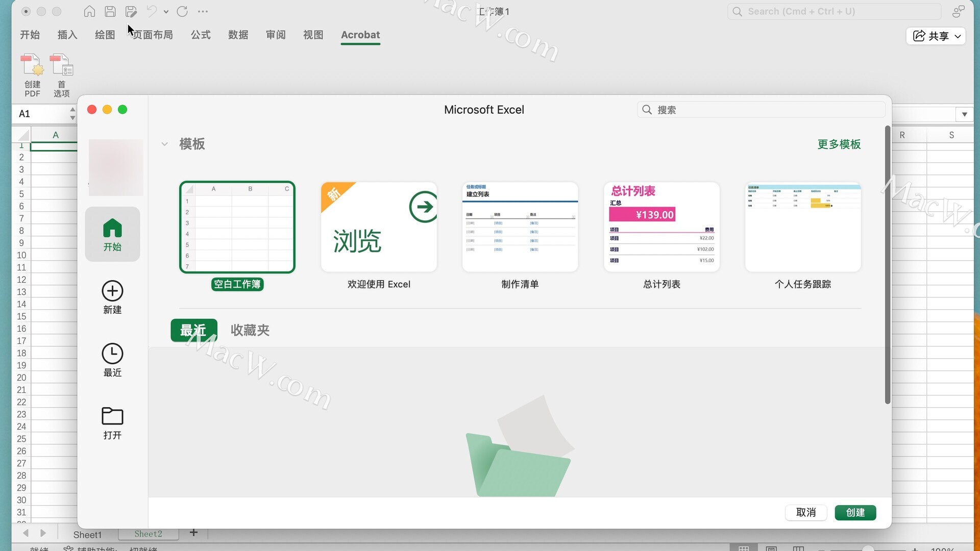Click column A header
980x551 pixels.
point(56,135)
